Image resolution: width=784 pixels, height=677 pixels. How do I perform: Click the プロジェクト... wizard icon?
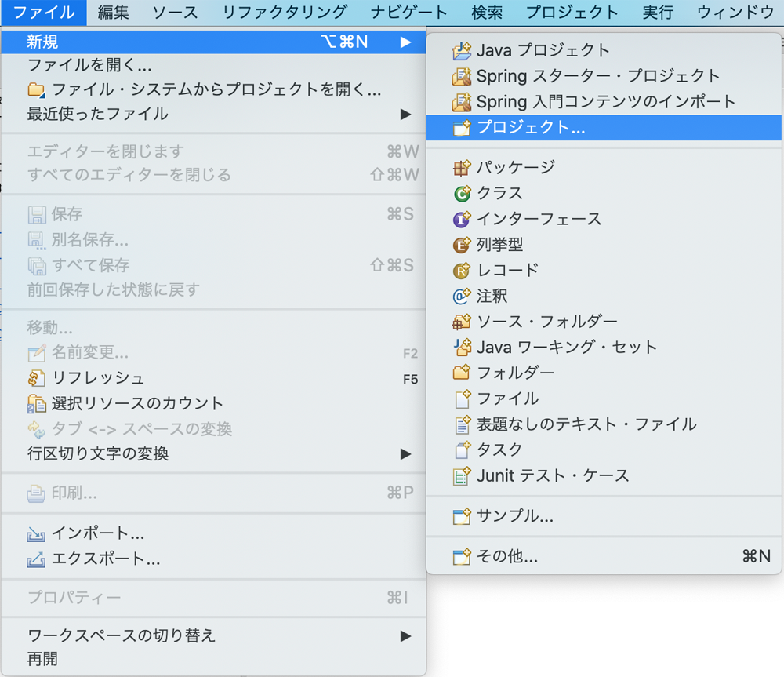tap(462, 128)
